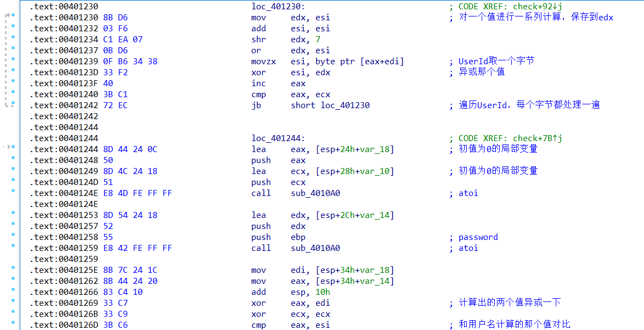Image resolution: width=644 pixels, height=330 pixels.
Task: Select opcode bytes '83 C4 10'
Action: [123, 292]
